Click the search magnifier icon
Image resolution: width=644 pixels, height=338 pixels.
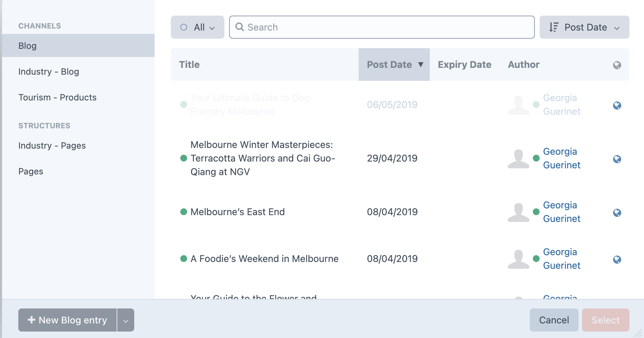point(240,27)
